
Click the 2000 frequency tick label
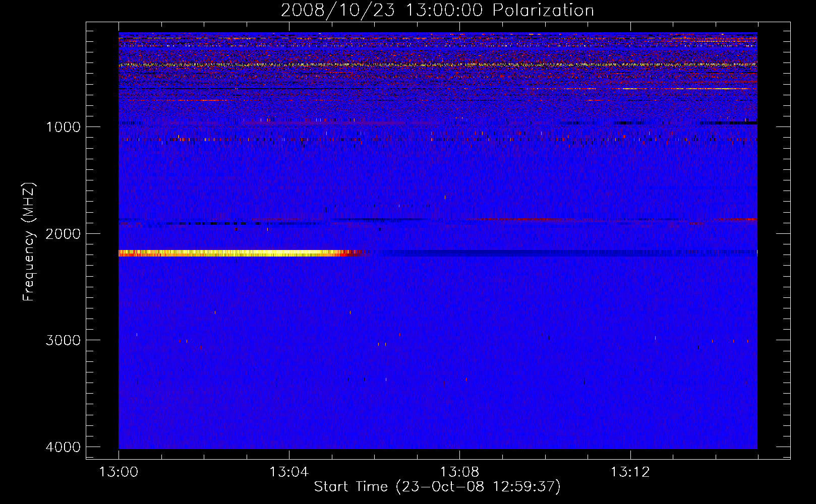pyautogui.click(x=63, y=233)
